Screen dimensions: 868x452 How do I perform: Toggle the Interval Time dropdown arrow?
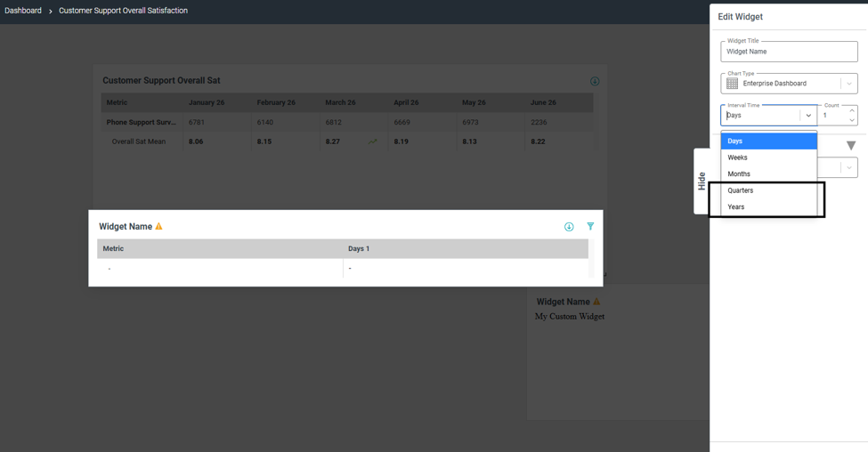(x=808, y=116)
